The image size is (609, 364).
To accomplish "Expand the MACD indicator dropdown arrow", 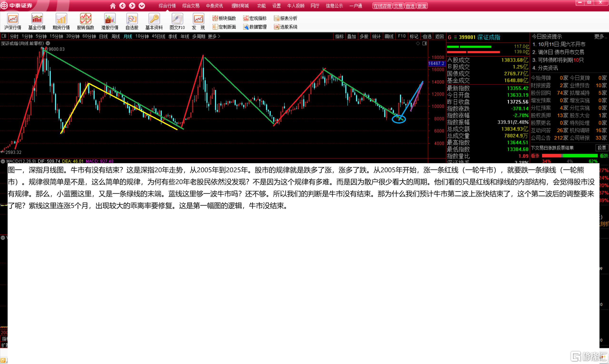I will point(3,161).
